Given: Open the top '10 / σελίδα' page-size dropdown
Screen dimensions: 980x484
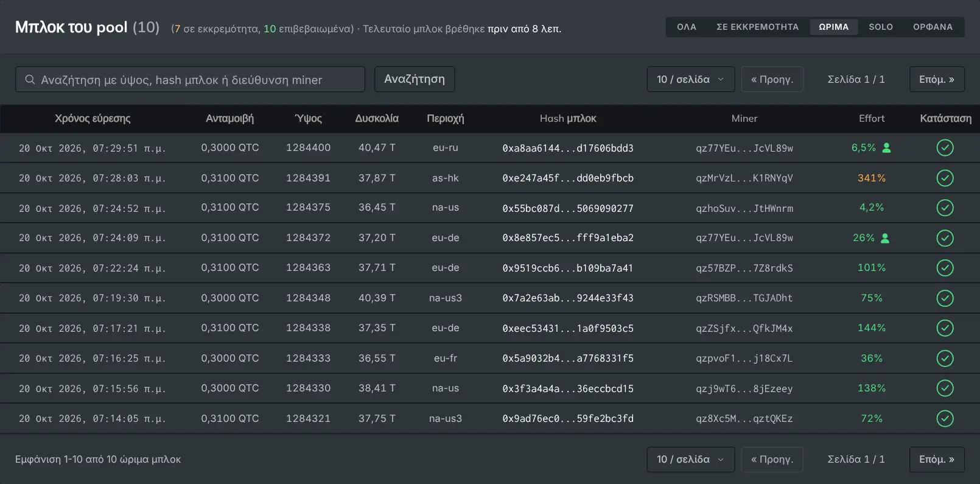Looking at the screenshot, I should [691, 79].
